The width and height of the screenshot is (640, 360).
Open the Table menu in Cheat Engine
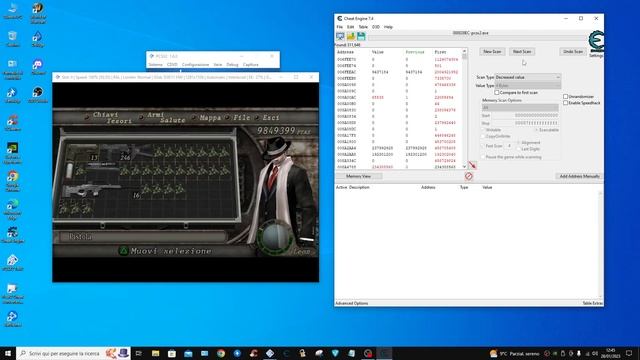tap(363, 27)
